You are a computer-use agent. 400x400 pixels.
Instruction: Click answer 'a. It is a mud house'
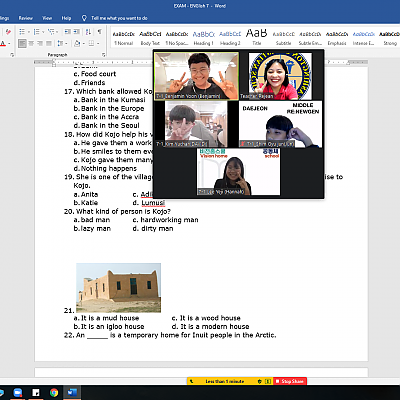(x=106, y=318)
